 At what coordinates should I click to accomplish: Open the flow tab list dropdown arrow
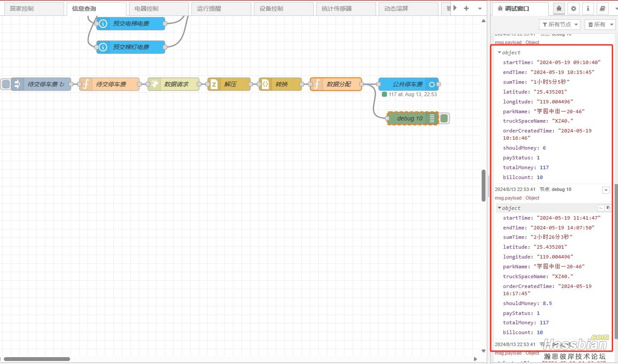tap(480, 9)
